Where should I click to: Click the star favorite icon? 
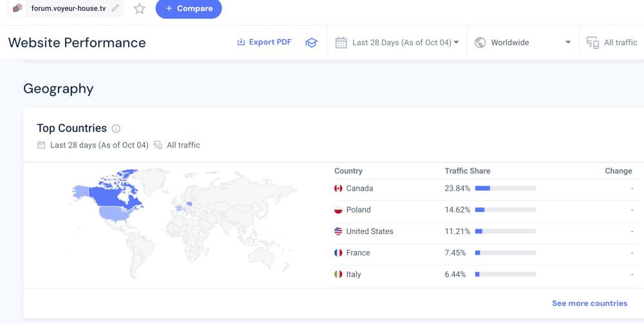click(139, 8)
